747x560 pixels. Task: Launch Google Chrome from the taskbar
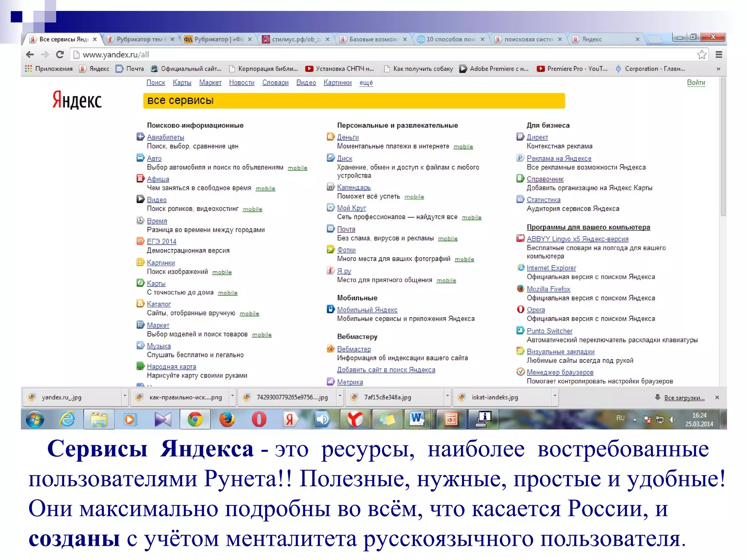coord(195,419)
